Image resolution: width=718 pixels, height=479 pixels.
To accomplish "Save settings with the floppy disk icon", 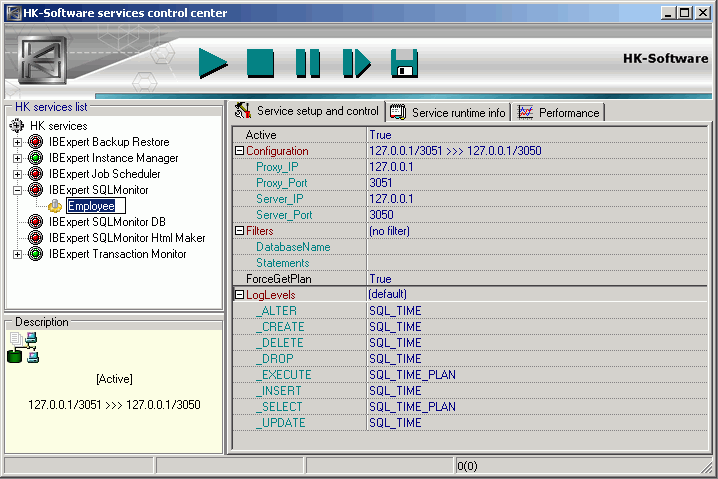I will (x=404, y=63).
